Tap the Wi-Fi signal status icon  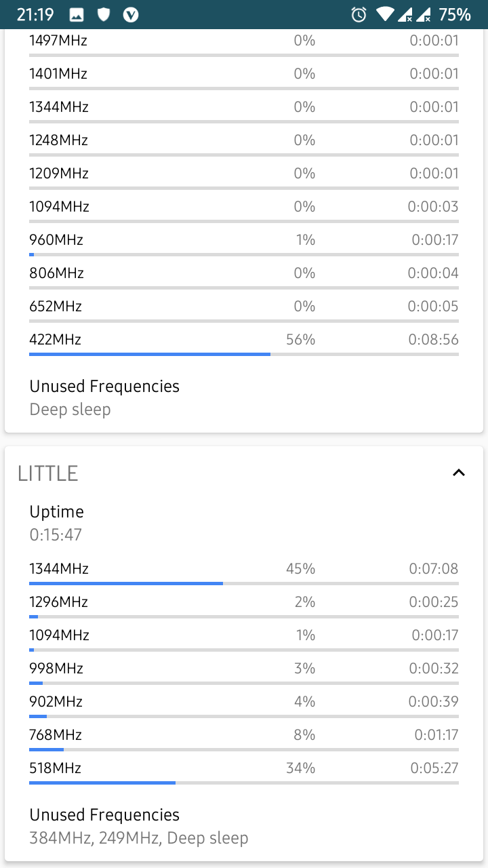pyautogui.click(x=386, y=14)
